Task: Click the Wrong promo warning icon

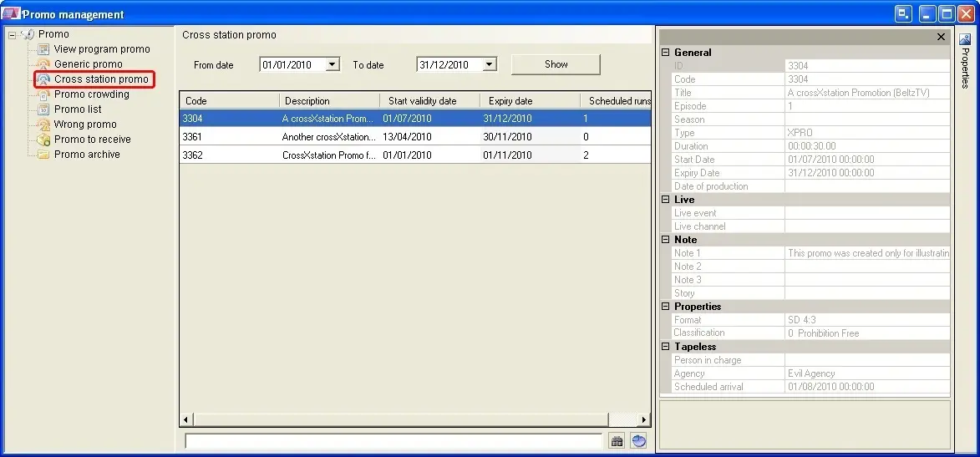Action: [43, 124]
